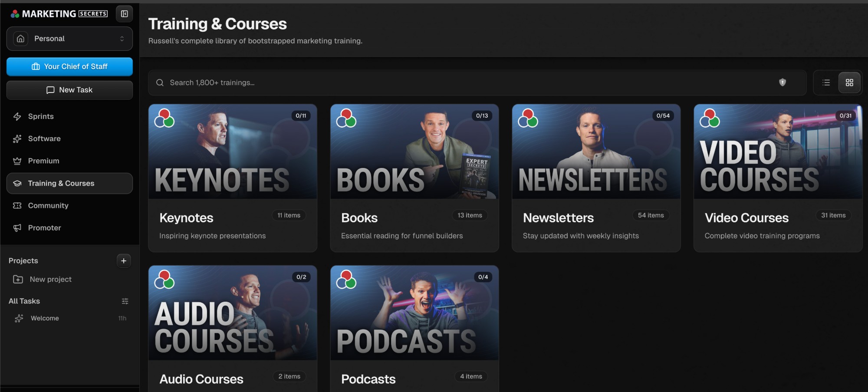The width and height of the screenshot is (868, 392).
Task: Open the All Tasks filter options
Action: coord(125,301)
